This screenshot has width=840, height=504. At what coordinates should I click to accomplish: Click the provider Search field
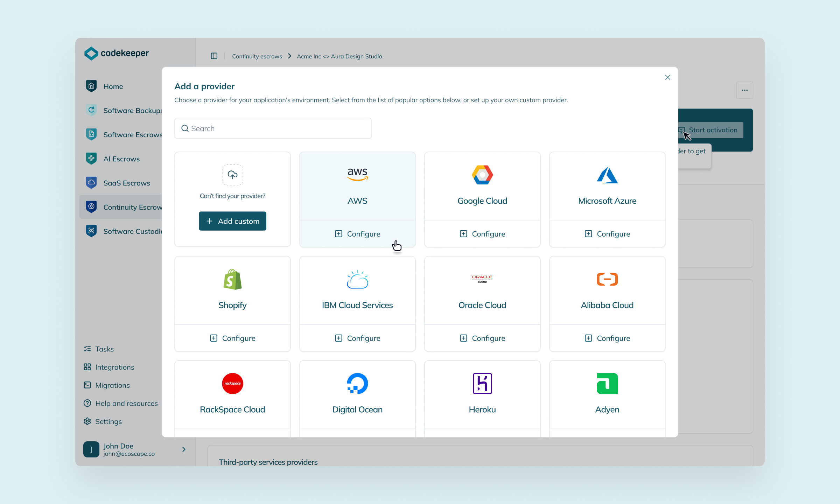pyautogui.click(x=273, y=128)
